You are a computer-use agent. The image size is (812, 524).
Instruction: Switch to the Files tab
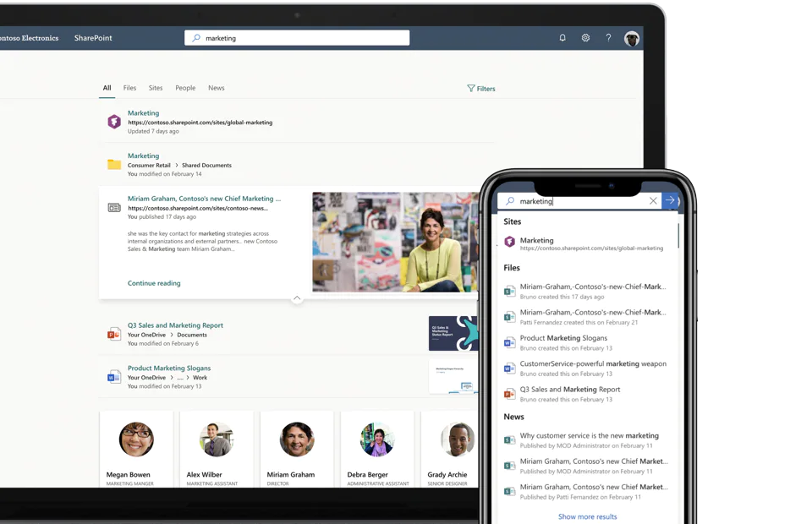point(129,87)
